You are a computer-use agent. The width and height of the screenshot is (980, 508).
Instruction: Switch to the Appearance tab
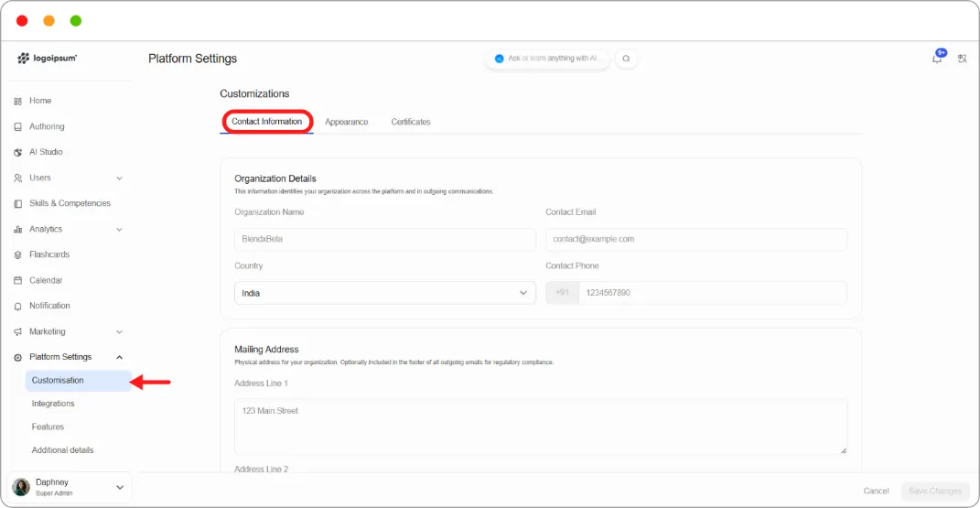coord(346,122)
